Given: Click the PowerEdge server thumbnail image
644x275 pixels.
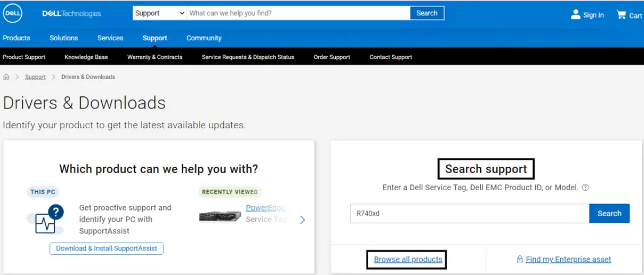Looking at the screenshot, I should pos(220,216).
